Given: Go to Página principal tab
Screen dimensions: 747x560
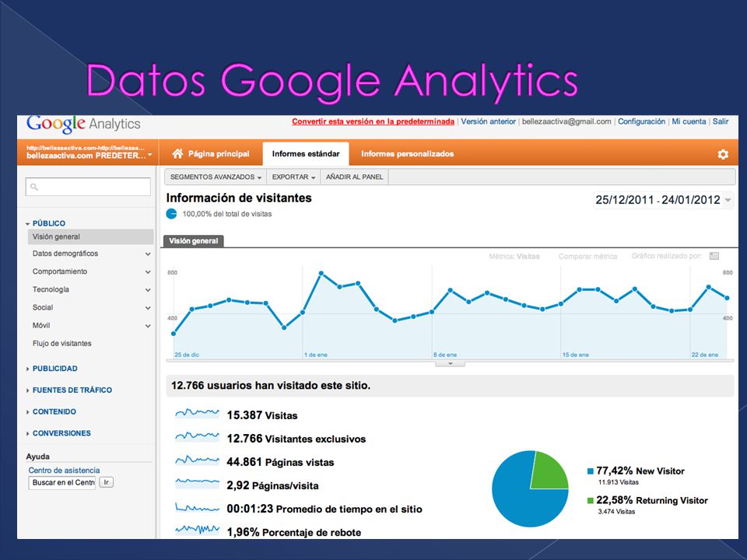Looking at the screenshot, I should click(x=211, y=154).
